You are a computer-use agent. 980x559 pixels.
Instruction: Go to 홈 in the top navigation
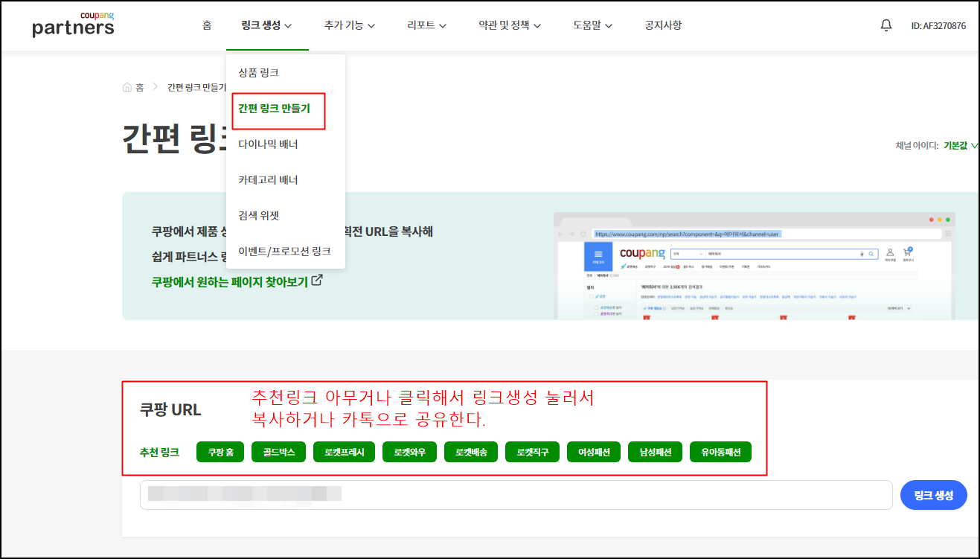click(x=207, y=25)
